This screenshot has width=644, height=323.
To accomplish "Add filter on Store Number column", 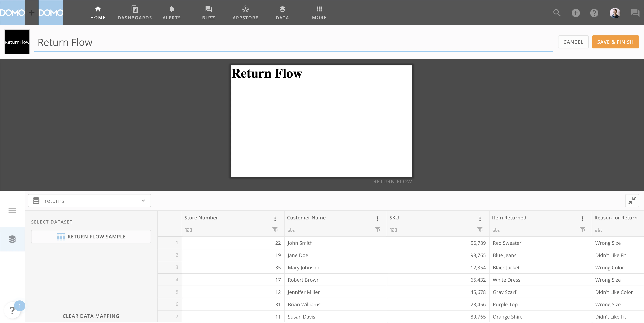I will click(x=275, y=229).
